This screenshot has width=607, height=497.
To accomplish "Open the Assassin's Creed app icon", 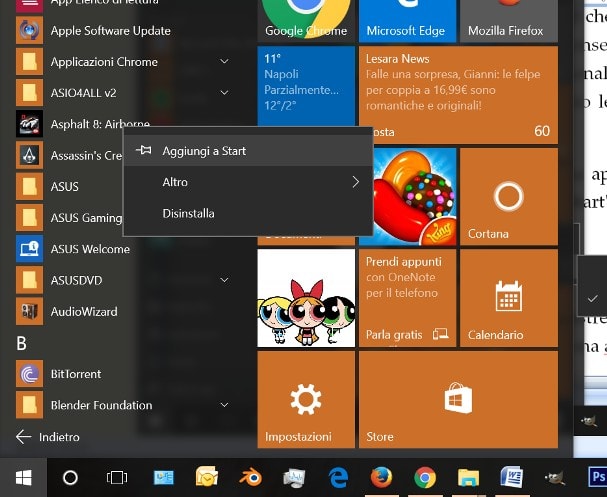I will click(29, 155).
